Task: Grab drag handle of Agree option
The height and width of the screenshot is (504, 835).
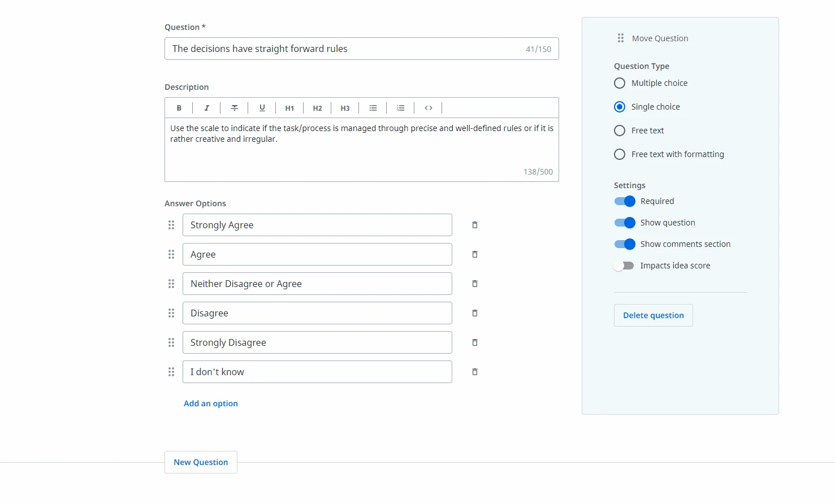Action: click(171, 254)
